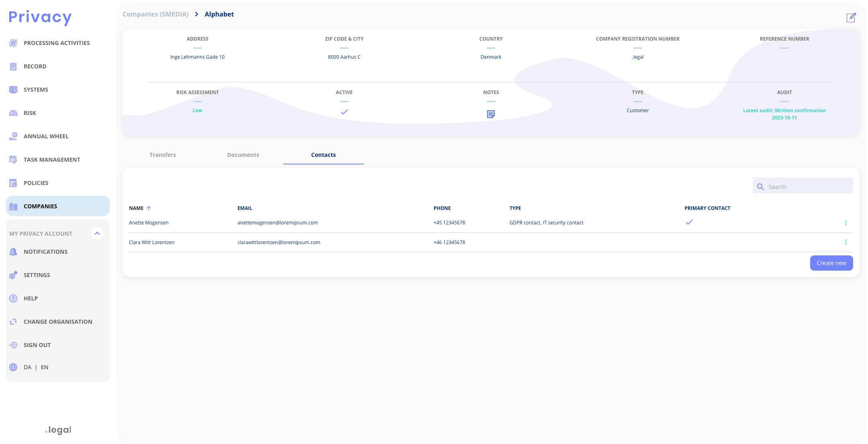Click the Active status checkmark

[x=344, y=112]
